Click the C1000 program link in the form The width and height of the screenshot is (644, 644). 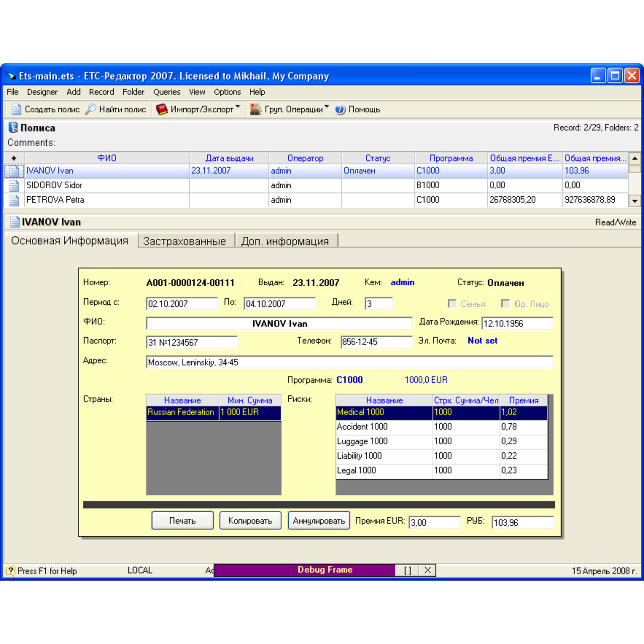(350, 380)
